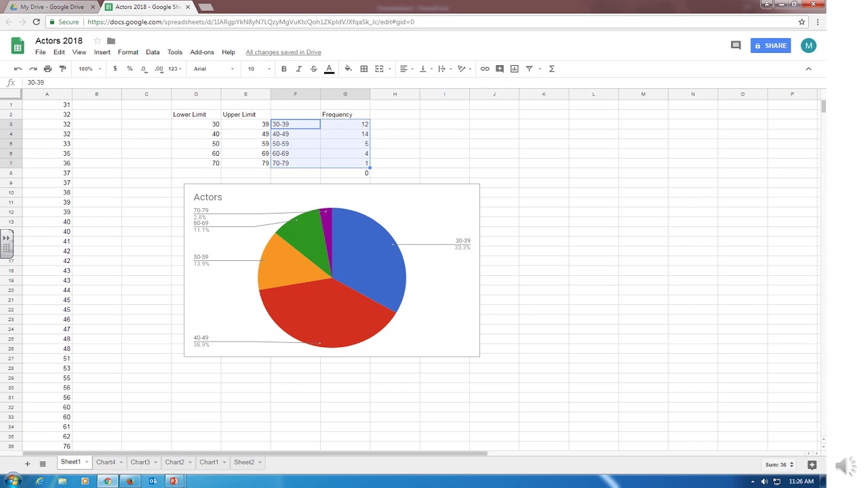The width and height of the screenshot is (868, 488).
Task: Format as percent
Action: pos(130,68)
